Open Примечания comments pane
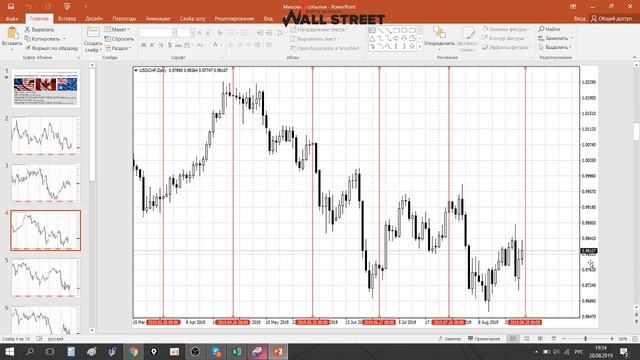 pyautogui.click(x=484, y=339)
